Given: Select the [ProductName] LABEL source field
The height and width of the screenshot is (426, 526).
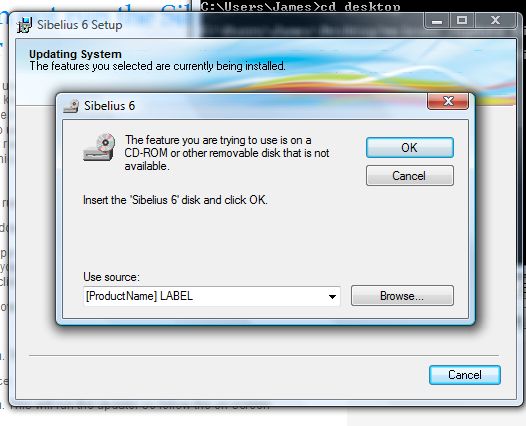Looking at the screenshot, I should (212, 296).
